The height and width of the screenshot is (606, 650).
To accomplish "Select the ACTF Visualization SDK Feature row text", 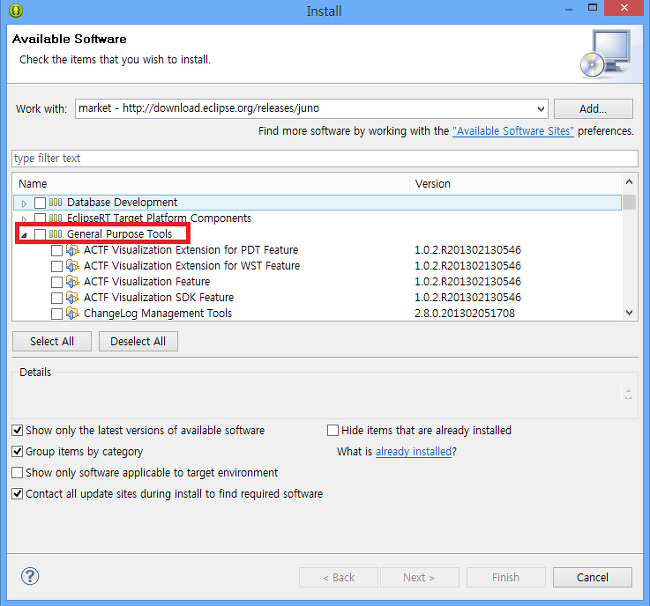I will [159, 297].
